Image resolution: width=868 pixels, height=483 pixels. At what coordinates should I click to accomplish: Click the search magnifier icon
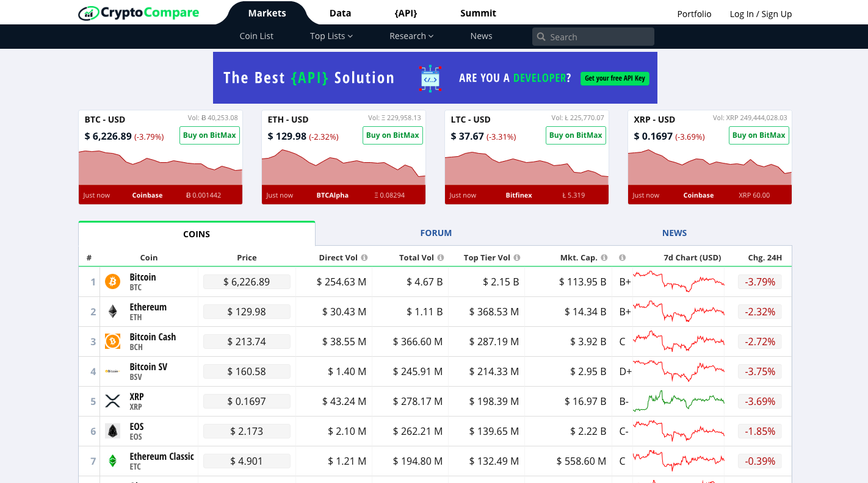541,37
